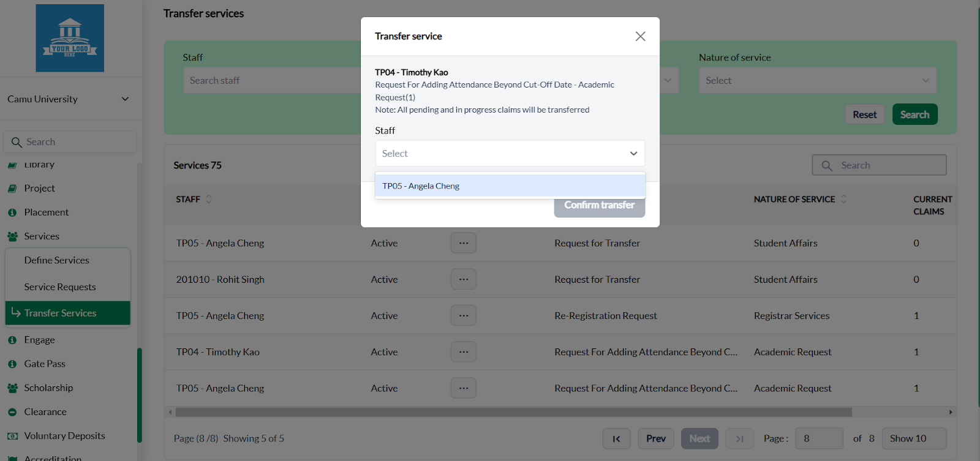Click the Prev page button
The height and width of the screenshot is (461, 980).
click(x=655, y=438)
